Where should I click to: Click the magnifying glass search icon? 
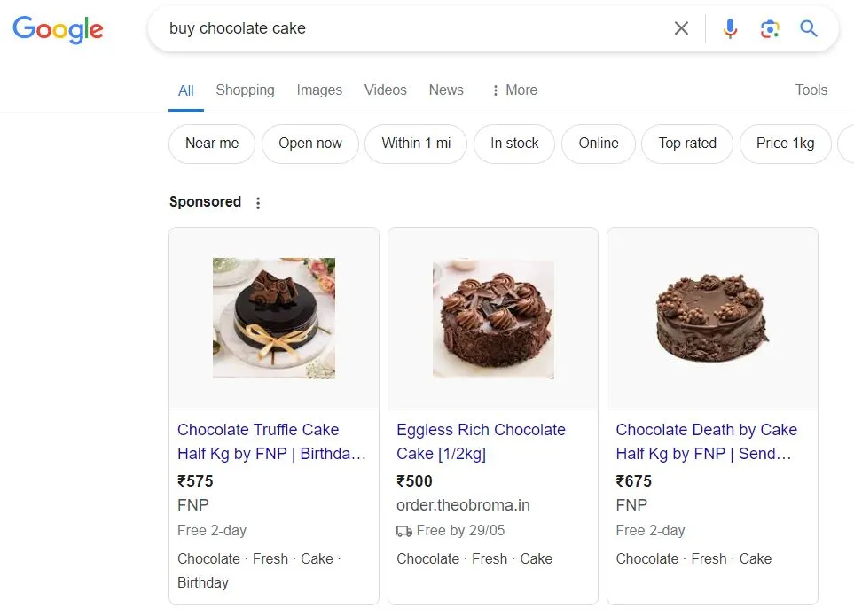click(808, 28)
